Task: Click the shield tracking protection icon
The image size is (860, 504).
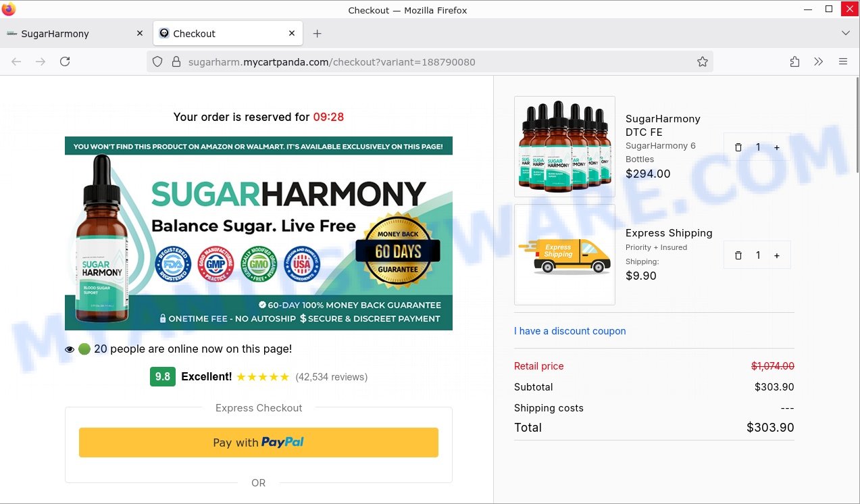Action: point(157,61)
